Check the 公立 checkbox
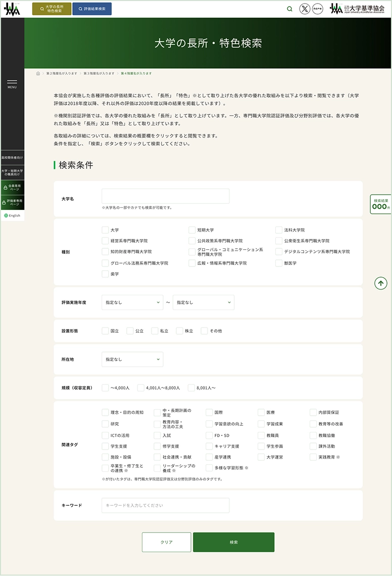 tap(130, 331)
